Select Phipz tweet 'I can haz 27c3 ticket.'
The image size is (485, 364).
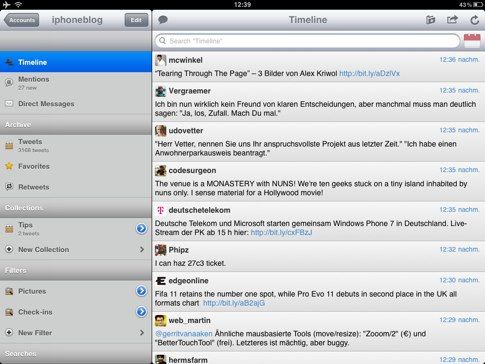[190, 263]
